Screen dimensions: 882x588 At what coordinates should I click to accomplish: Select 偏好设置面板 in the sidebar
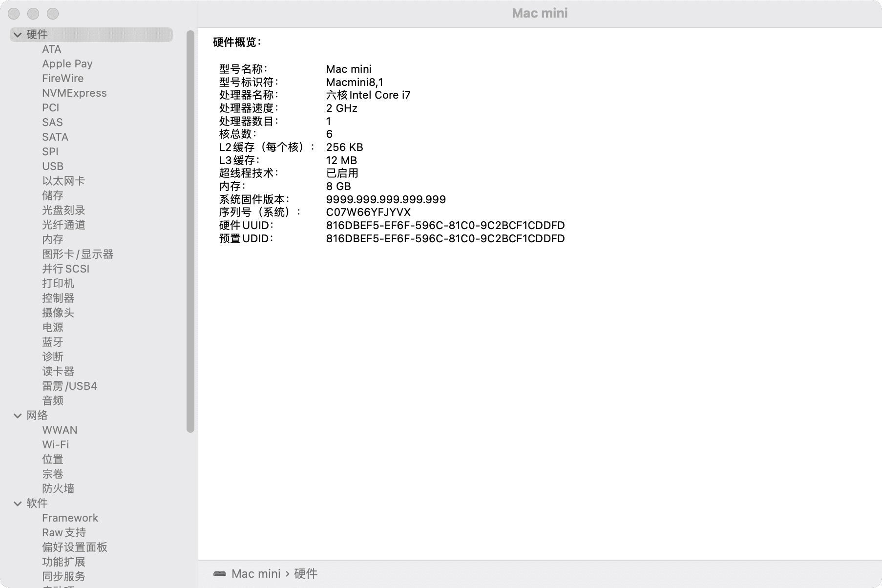[x=75, y=547]
